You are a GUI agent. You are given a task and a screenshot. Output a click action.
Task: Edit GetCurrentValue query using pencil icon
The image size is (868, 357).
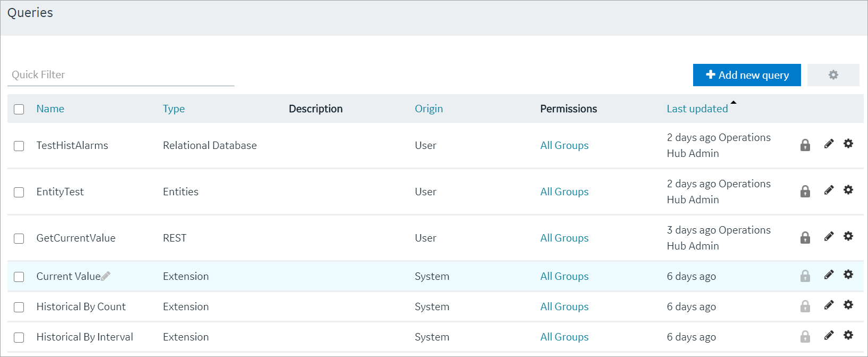click(x=829, y=236)
